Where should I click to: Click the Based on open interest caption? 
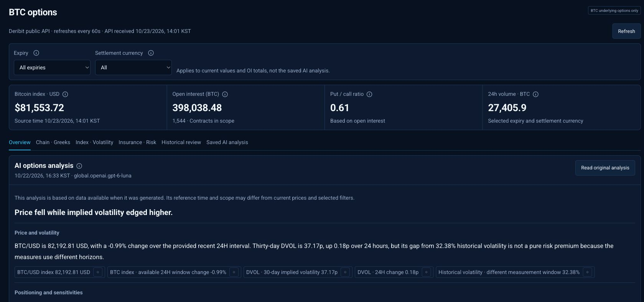[x=357, y=121]
